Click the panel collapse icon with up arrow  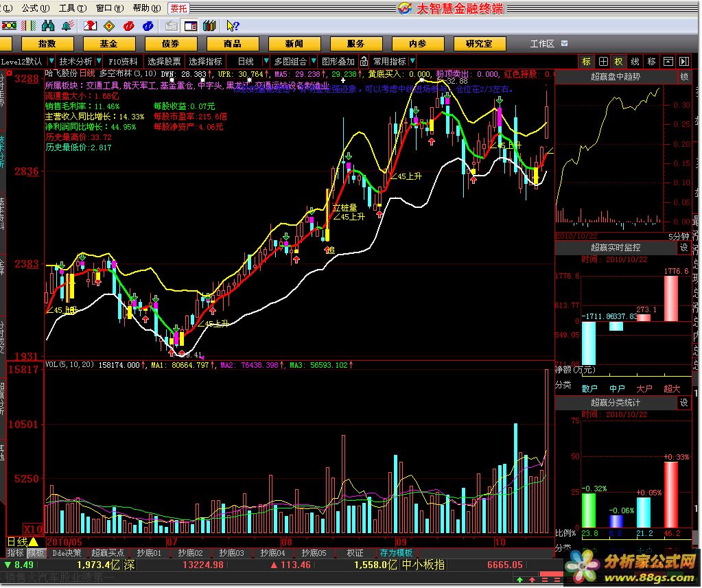click(x=668, y=61)
